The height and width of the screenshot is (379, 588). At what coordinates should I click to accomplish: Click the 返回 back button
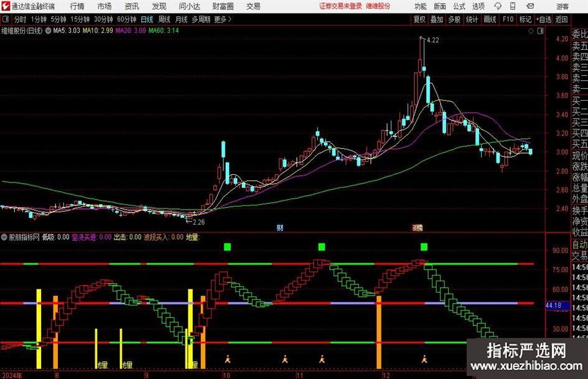561,19
